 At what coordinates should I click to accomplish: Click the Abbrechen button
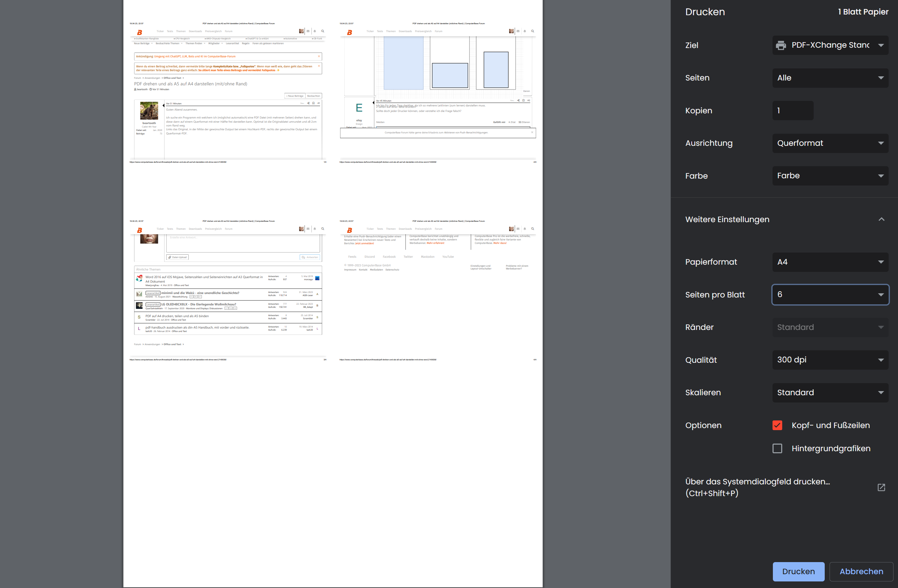coord(861,571)
